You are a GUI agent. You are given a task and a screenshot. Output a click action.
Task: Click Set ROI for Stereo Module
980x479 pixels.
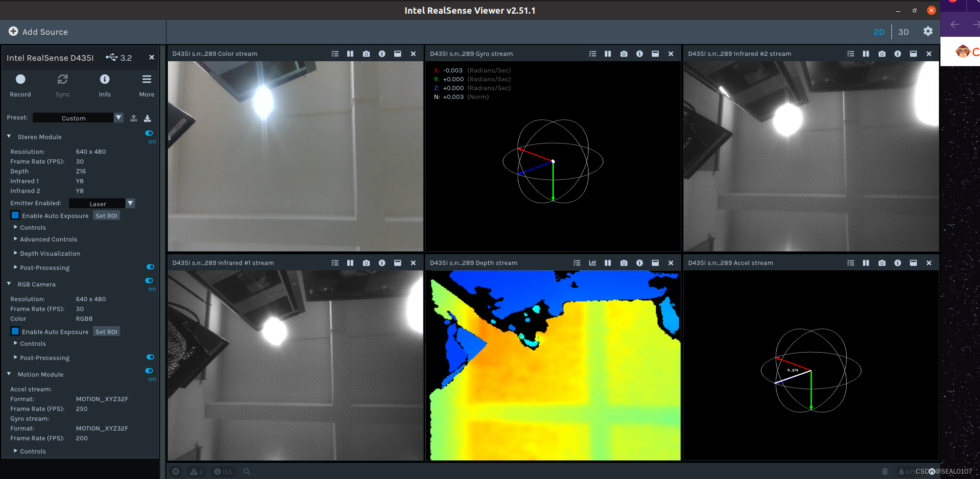coord(106,216)
